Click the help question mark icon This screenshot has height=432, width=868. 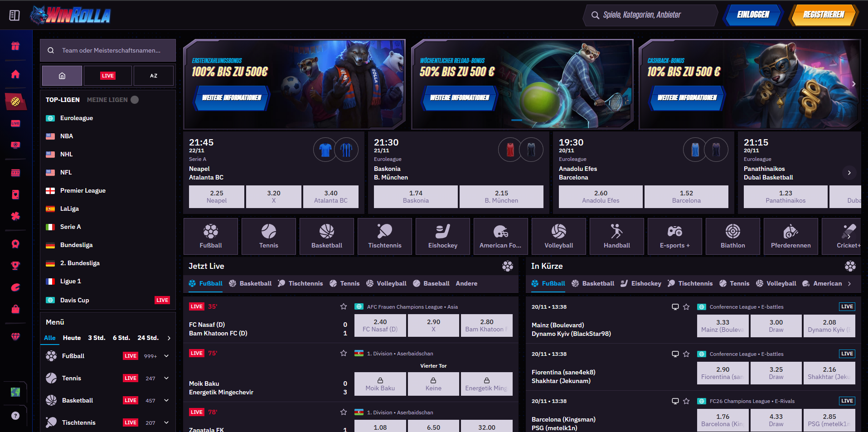15,416
